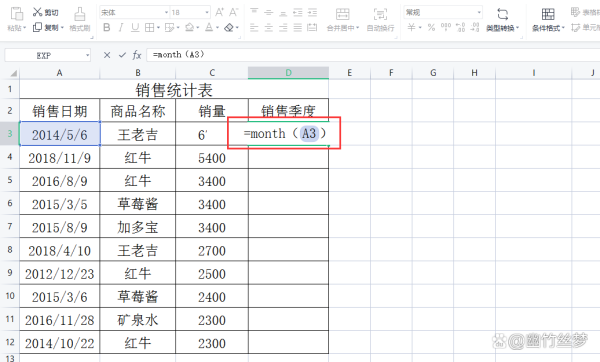
Task: Apply percent style (%)
Action: click(431, 28)
